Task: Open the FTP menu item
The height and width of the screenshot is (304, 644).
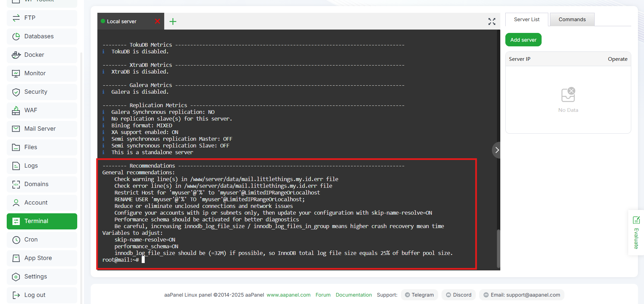Action: pyautogui.click(x=42, y=18)
